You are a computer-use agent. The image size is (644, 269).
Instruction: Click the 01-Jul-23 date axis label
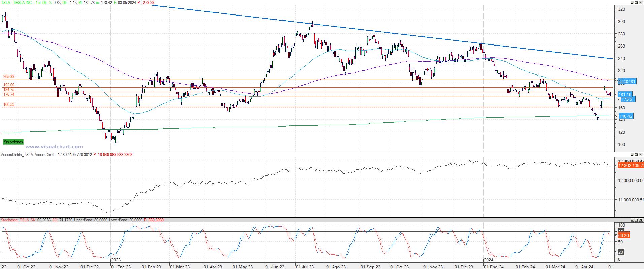point(305,266)
